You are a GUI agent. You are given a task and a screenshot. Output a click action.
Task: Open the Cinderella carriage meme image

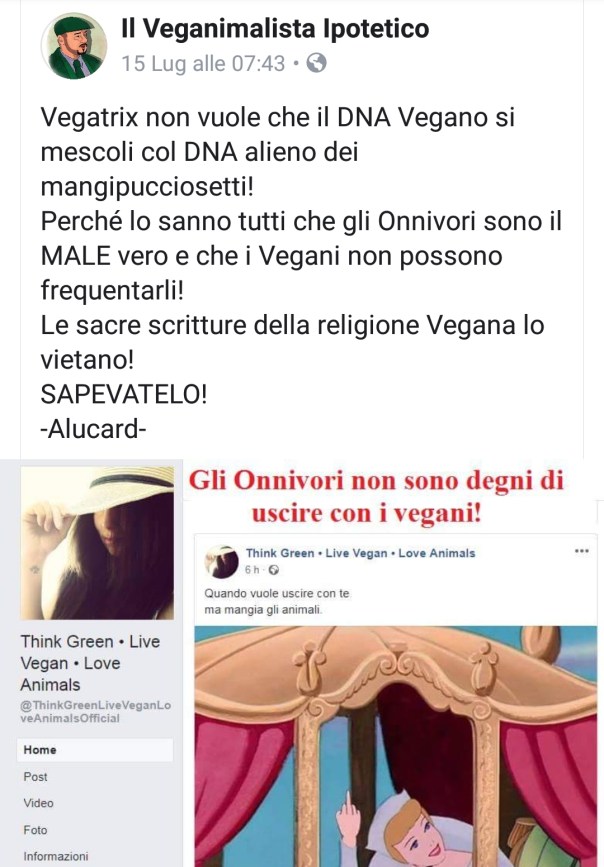[395, 746]
